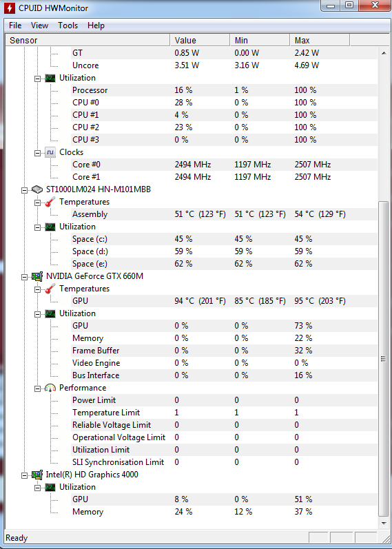Viewport: 392px width, 549px height.
Task: Open the Tools menu
Action: point(68,25)
